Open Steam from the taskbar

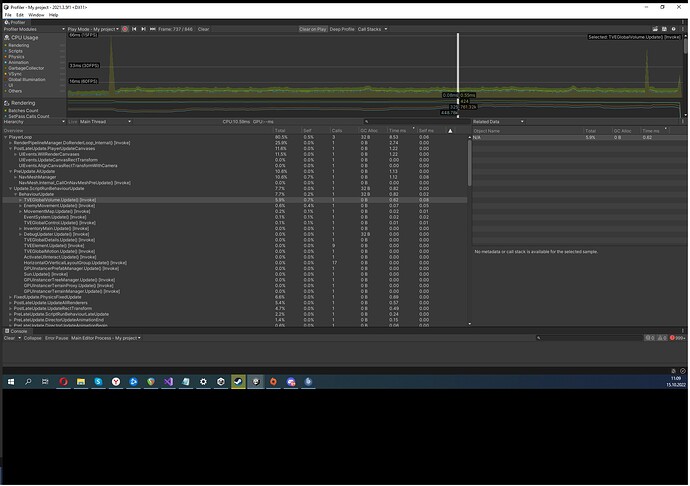[238, 382]
